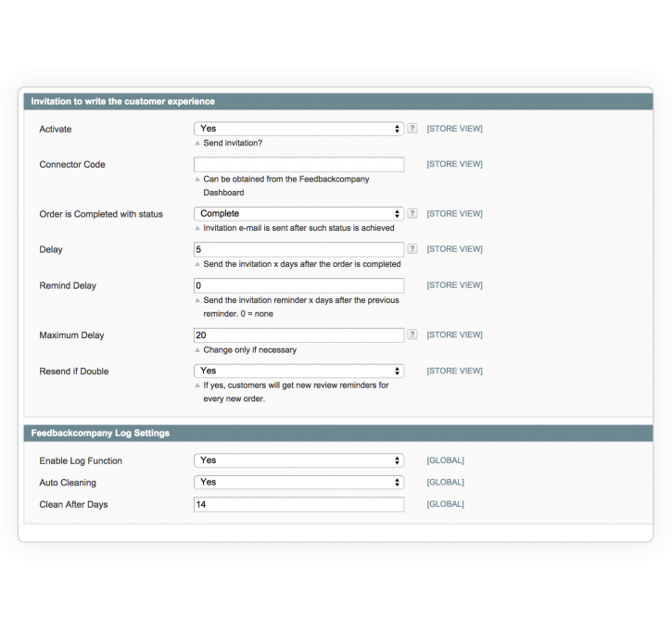This screenshot has width=672, height=630.
Task: Click 'Change only if necessary' hint text
Action: pyautogui.click(x=250, y=350)
